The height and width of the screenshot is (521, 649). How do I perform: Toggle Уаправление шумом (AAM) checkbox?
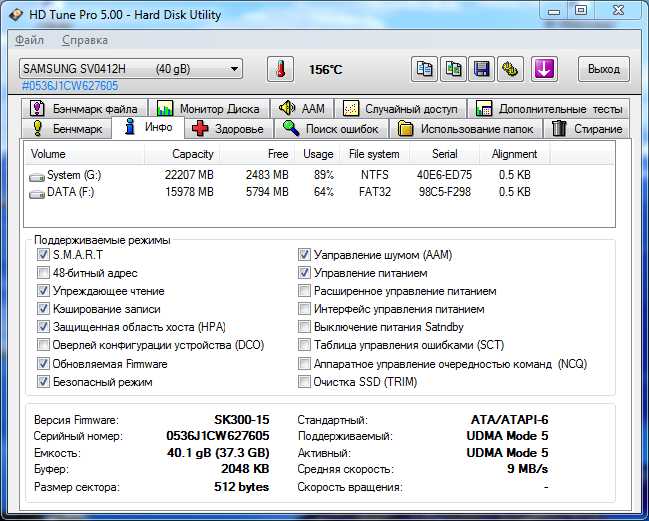pyautogui.click(x=304, y=254)
